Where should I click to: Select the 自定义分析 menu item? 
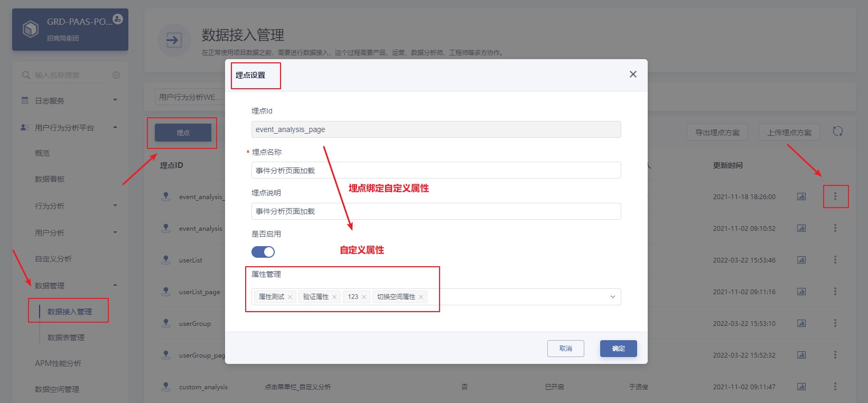53,259
